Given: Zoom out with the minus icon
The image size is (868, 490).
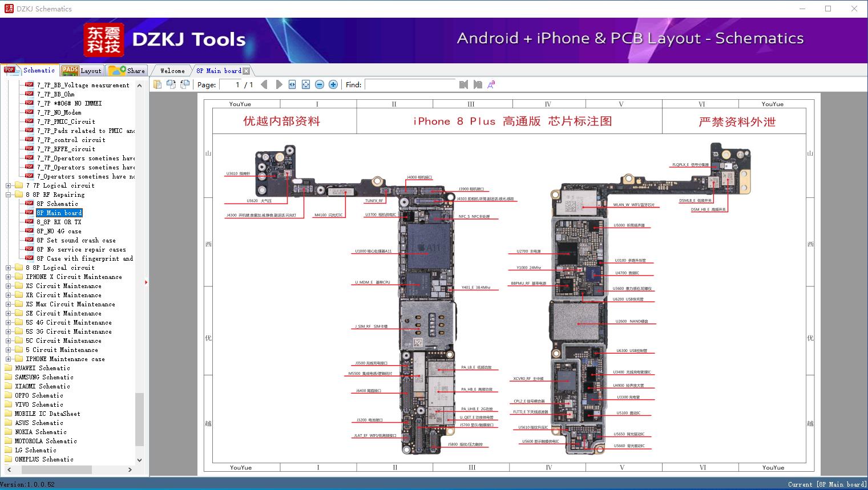Looking at the screenshot, I should point(320,84).
